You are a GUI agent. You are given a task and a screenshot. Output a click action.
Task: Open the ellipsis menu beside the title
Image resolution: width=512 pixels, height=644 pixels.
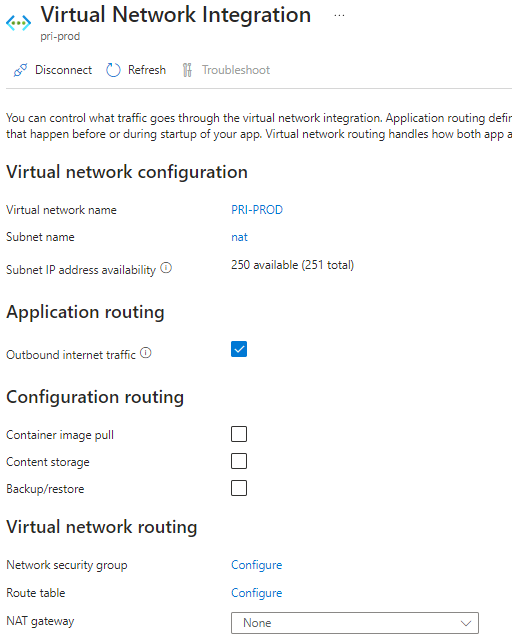pos(339,15)
